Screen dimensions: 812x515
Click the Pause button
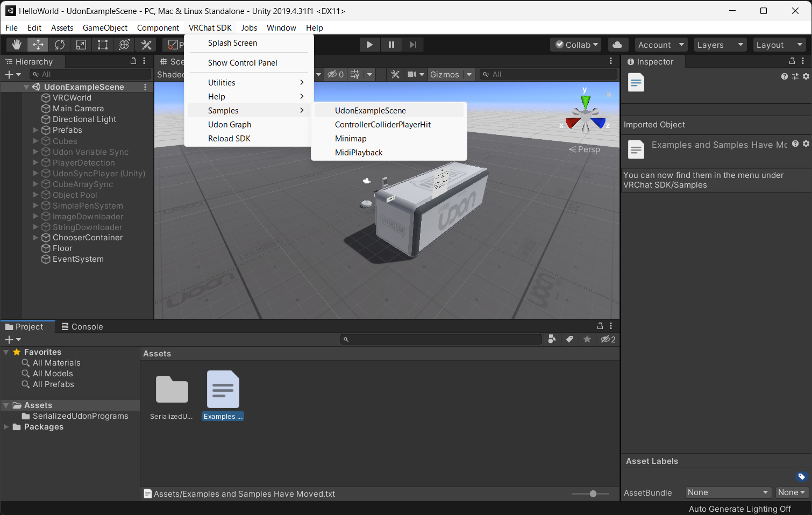pos(391,45)
